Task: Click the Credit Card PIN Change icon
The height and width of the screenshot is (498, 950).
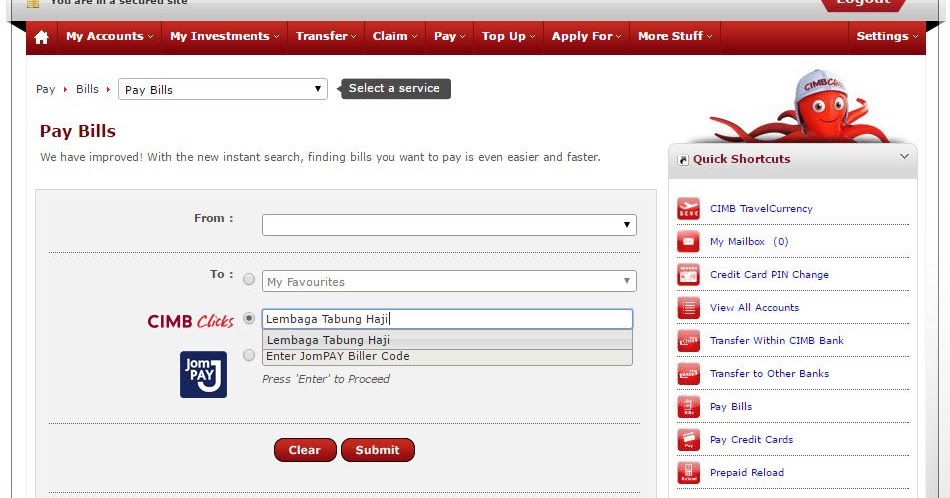Action: (x=688, y=274)
